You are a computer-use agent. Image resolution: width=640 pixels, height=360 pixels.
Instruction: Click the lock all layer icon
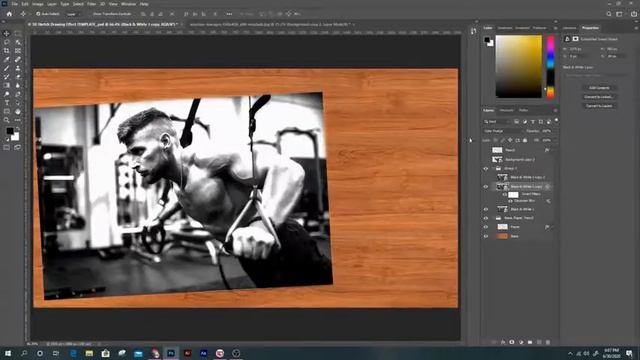(525, 140)
